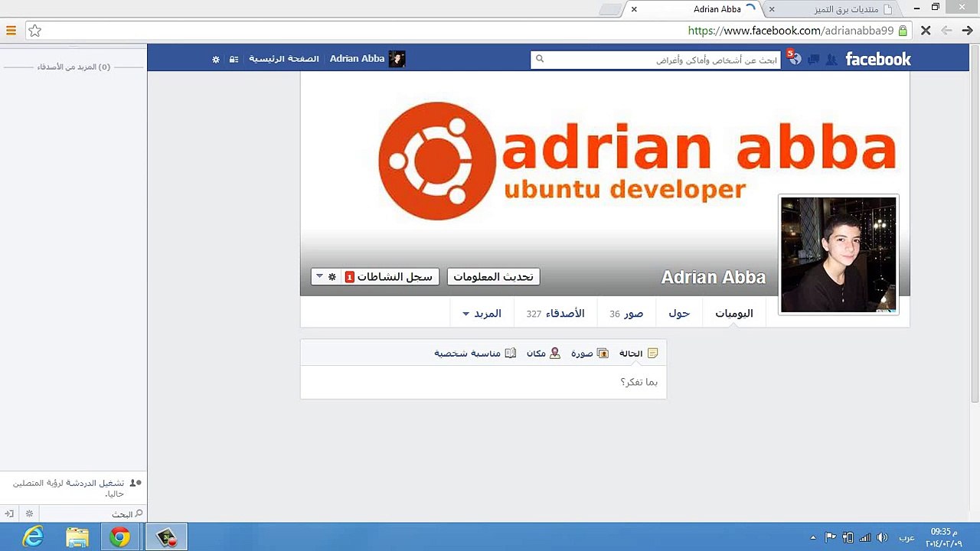Click the browser address bar URL
This screenshot has height=551, width=980.
pos(791,31)
